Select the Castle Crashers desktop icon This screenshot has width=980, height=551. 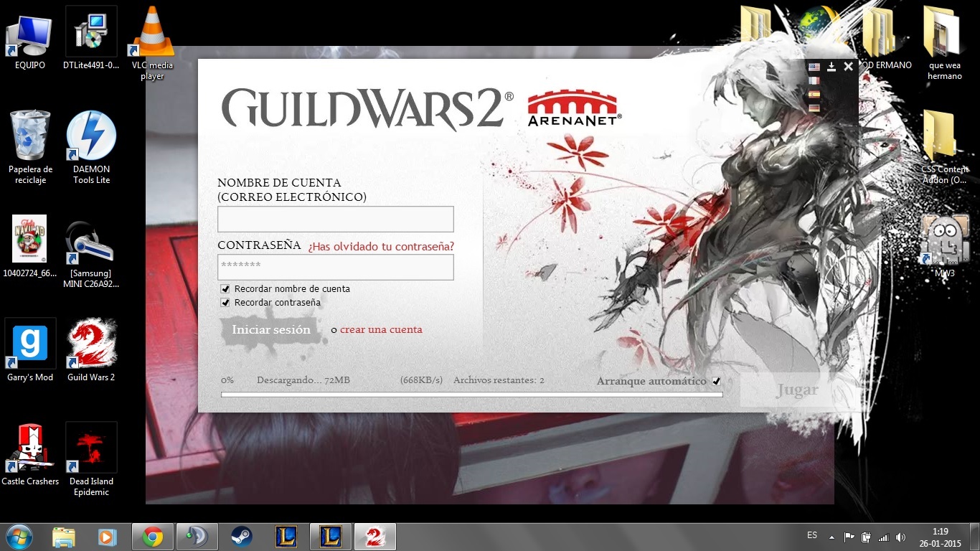[30, 455]
